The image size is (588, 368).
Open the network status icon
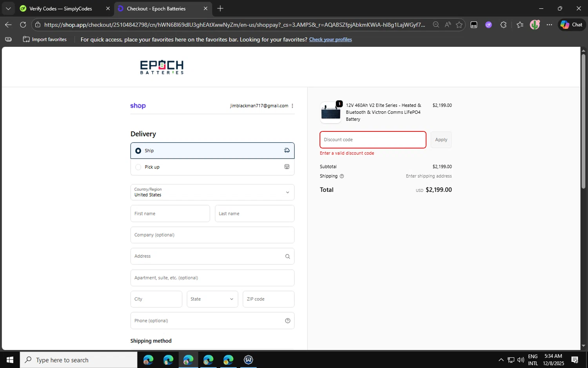click(511, 360)
